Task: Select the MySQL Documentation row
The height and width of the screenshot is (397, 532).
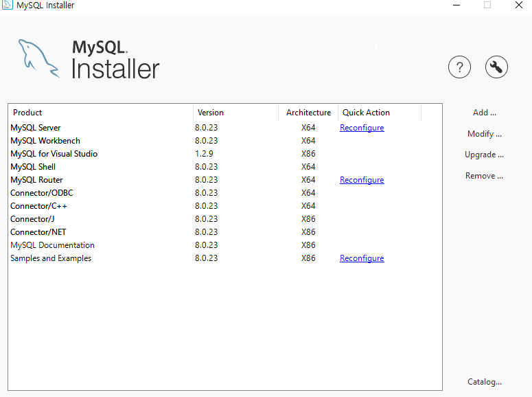Action: coord(225,245)
